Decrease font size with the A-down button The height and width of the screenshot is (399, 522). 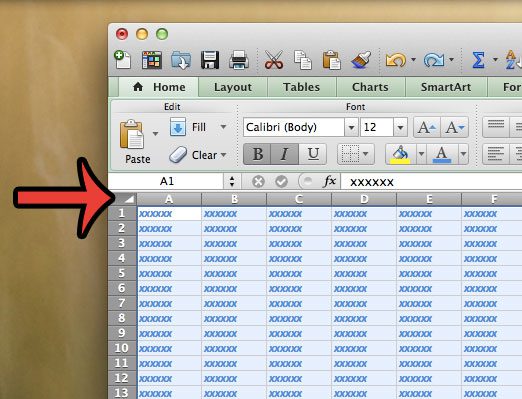455,127
